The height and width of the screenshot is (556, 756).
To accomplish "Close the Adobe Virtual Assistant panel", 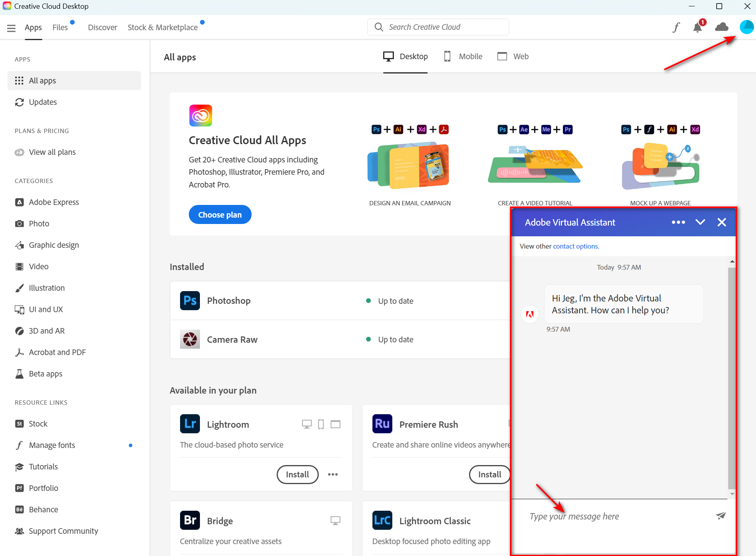I will 722,222.
